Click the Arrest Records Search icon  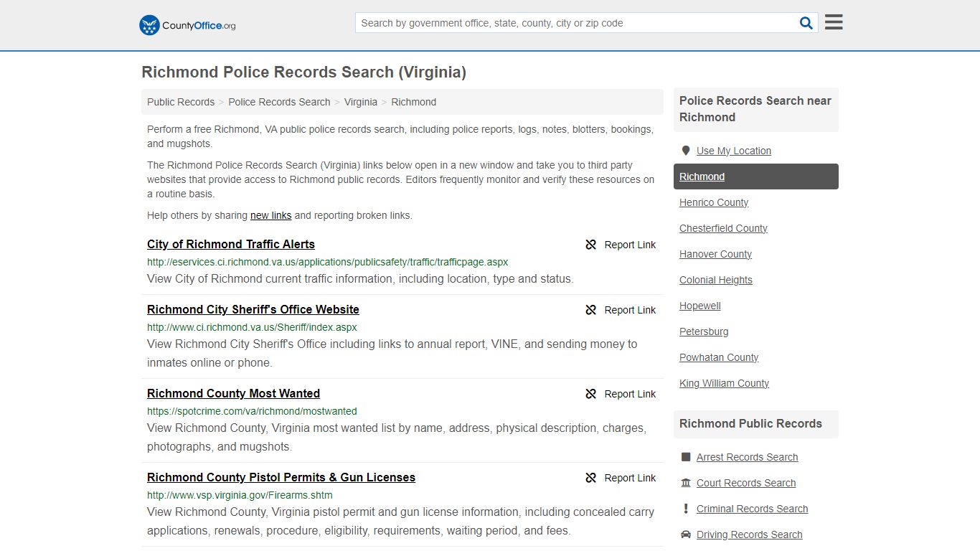pyautogui.click(x=686, y=457)
